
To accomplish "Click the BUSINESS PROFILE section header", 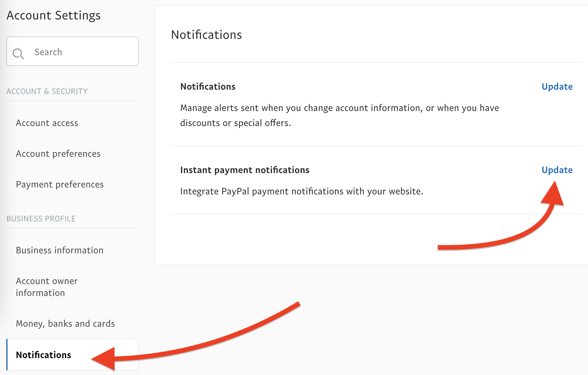I will tap(41, 219).
